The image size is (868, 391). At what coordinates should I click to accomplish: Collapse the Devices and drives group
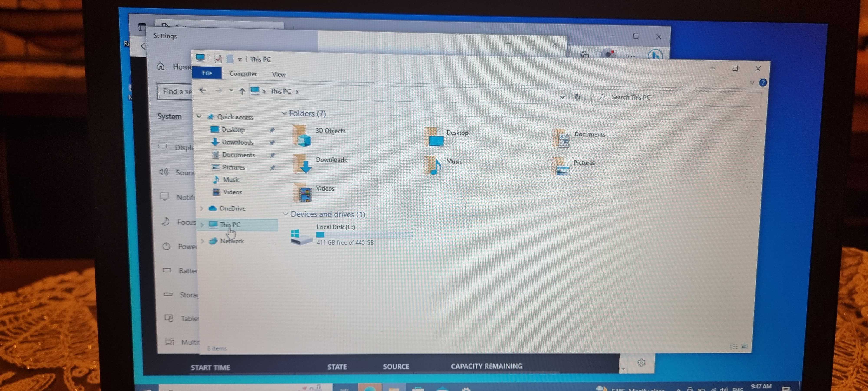[285, 214]
